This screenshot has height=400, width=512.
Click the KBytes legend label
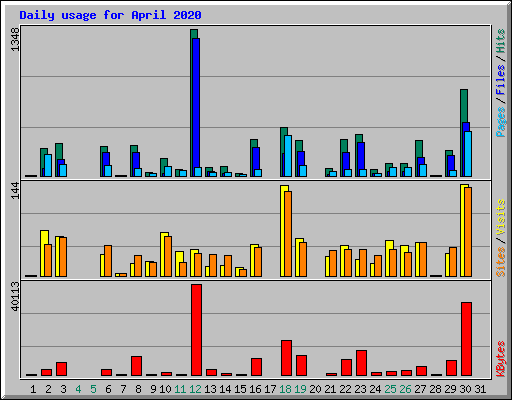click(501, 359)
